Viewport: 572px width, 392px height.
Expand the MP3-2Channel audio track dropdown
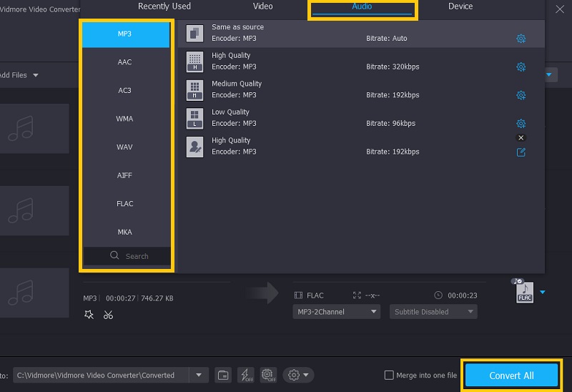(336, 312)
